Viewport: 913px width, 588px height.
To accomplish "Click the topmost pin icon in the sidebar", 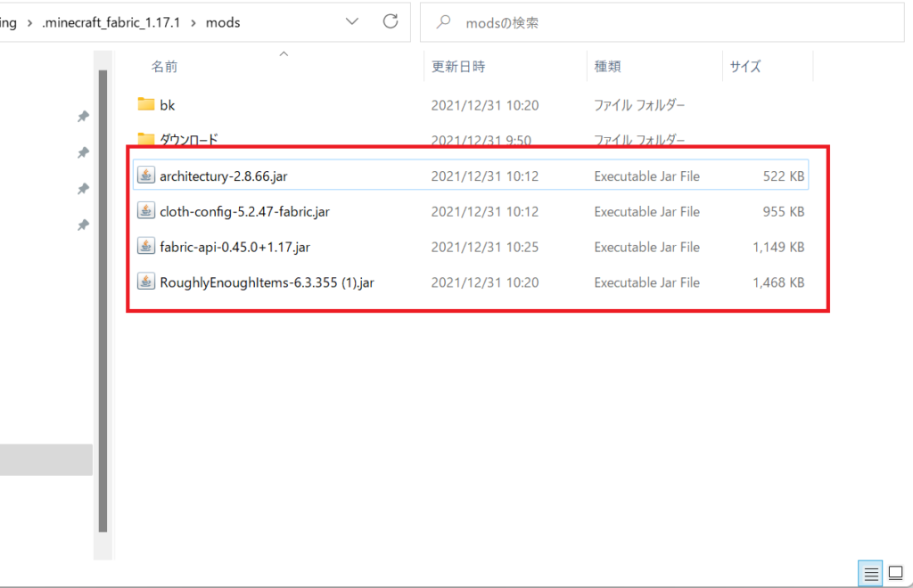I will [x=83, y=116].
